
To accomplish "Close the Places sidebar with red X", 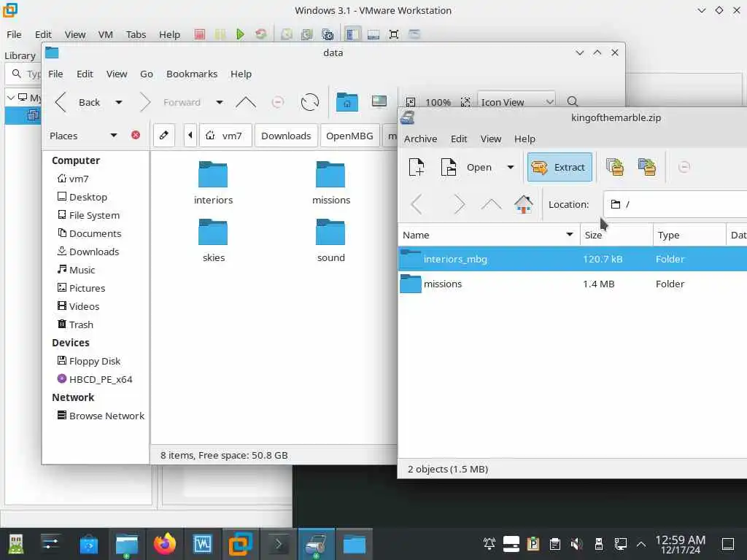I will (136, 135).
